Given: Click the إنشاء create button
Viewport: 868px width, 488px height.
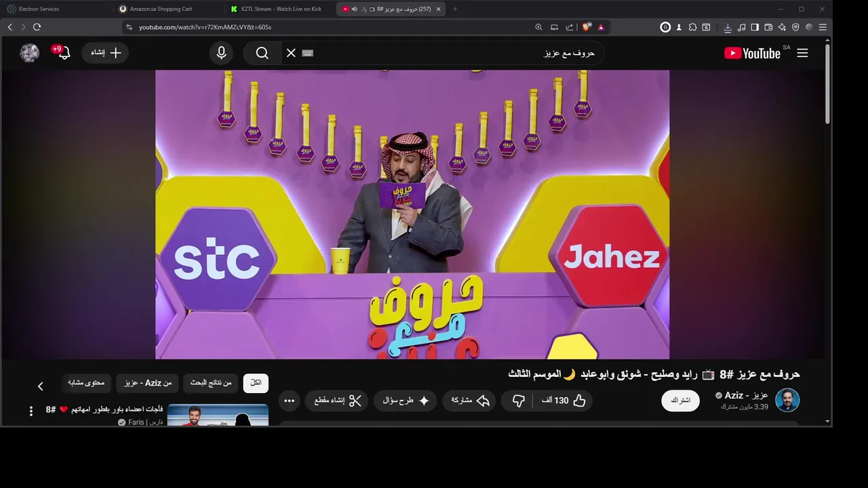Looking at the screenshot, I should [106, 53].
